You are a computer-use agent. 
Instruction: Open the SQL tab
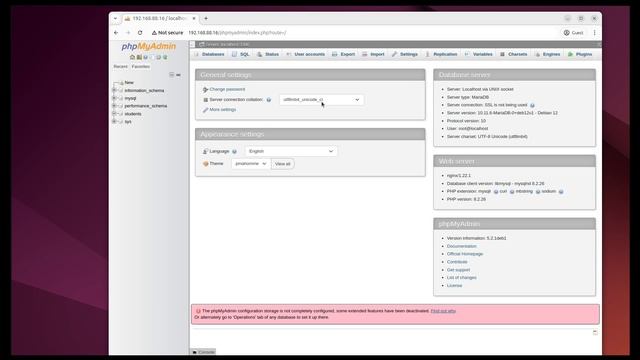click(x=241, y=54)
